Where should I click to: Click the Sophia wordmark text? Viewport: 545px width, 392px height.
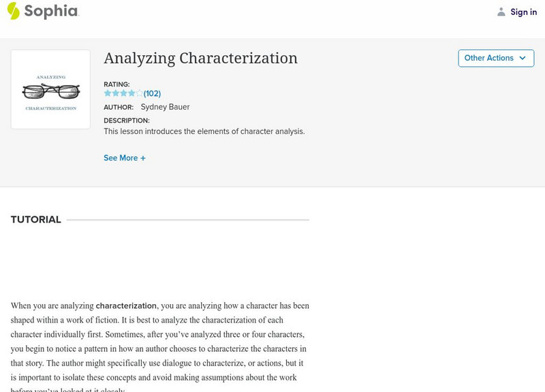51,12
